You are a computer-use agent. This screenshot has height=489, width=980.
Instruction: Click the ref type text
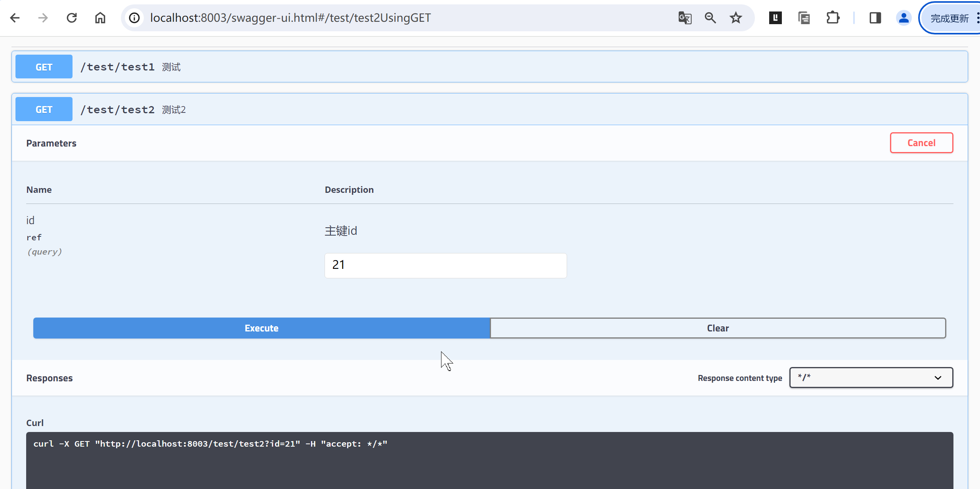coord(34,238)
